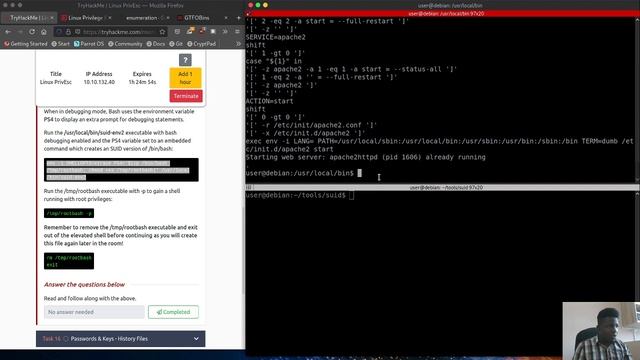Click the ACTION=start output line

point(269,101)
